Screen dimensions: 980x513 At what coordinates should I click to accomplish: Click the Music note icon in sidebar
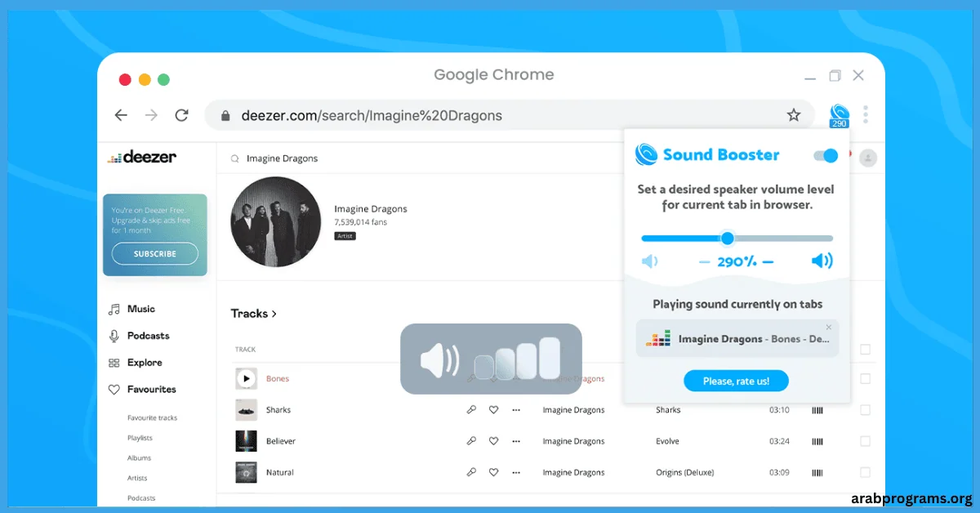click(114, 310)
